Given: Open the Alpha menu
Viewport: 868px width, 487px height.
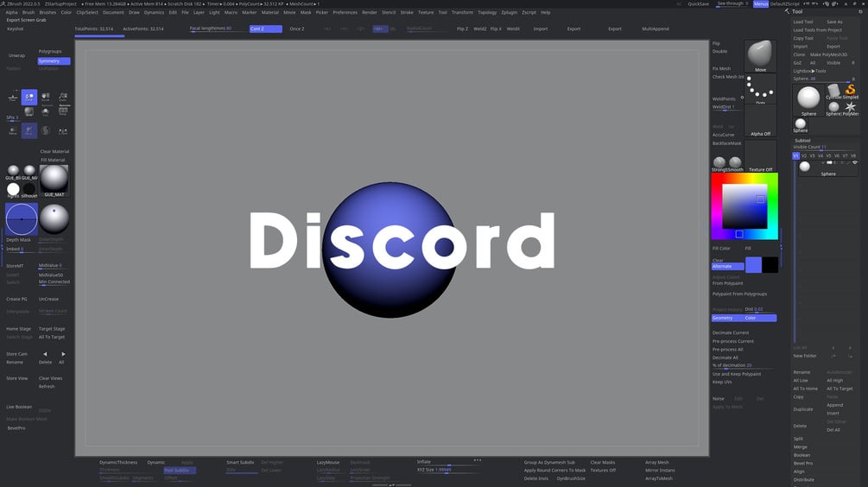Looking at the screenshot, I should click(11, 12).
